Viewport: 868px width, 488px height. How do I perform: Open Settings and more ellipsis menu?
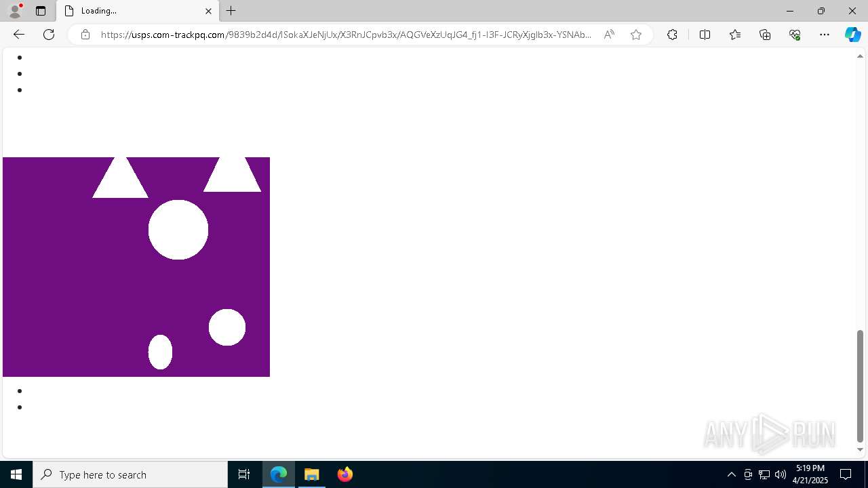[825, 35]
